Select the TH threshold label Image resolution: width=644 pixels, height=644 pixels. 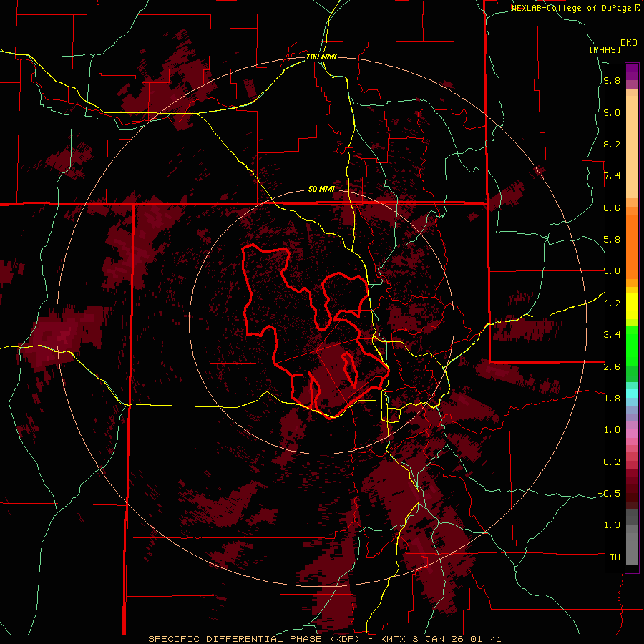click(x=615, y=557)
